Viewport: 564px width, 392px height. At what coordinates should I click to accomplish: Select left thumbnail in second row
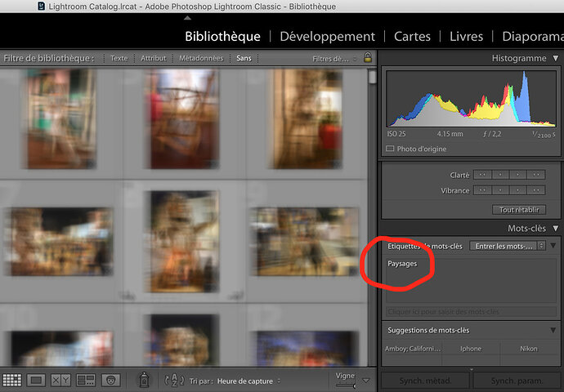coord(61,242)
